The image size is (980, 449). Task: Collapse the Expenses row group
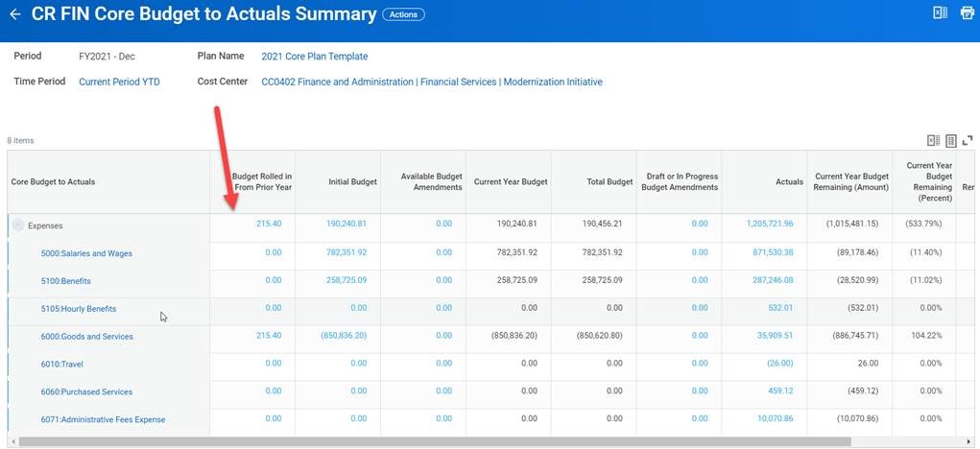click(x=18, y=225)
